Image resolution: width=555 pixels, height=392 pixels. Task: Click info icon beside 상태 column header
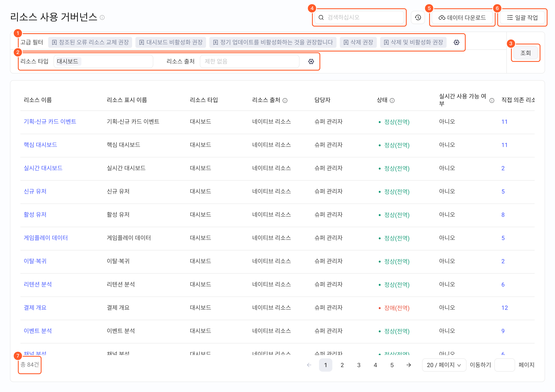[x=392, y=100]
